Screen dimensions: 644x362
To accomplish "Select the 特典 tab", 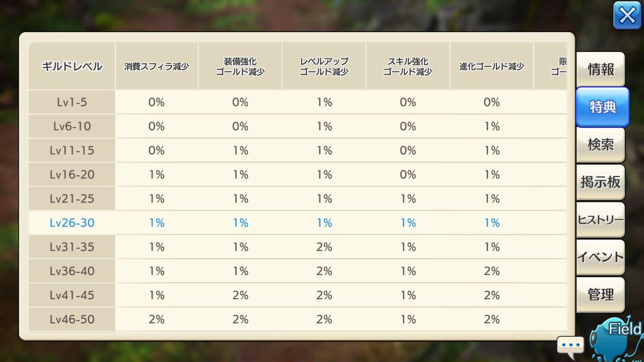I will [x=602, y=106].
